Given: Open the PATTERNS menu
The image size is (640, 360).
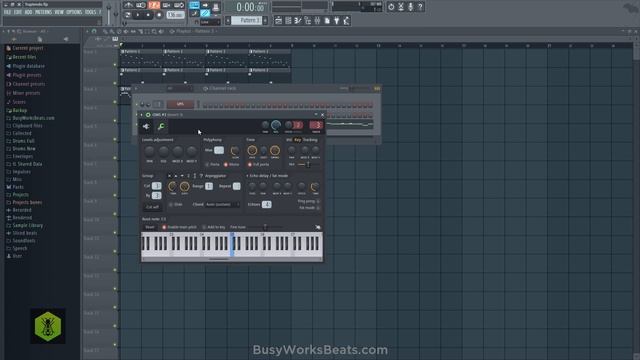Looking at the screenshot, I should 43,13.
